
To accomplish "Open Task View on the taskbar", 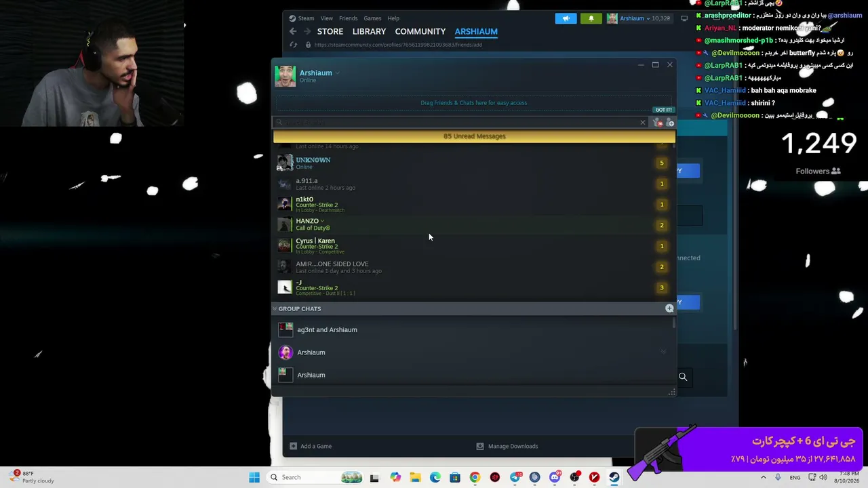I will [374, 477].
